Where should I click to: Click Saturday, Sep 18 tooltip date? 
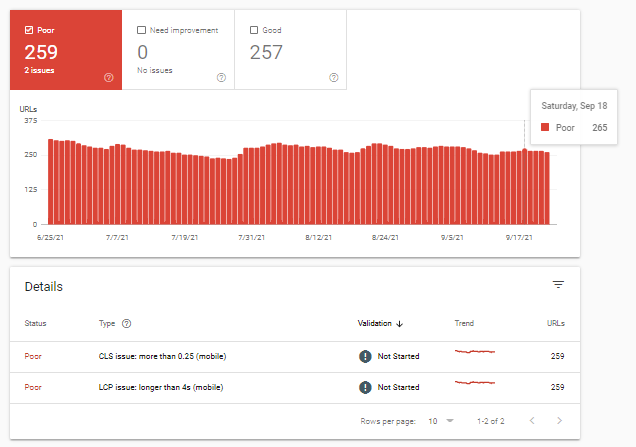pos(574,106)
